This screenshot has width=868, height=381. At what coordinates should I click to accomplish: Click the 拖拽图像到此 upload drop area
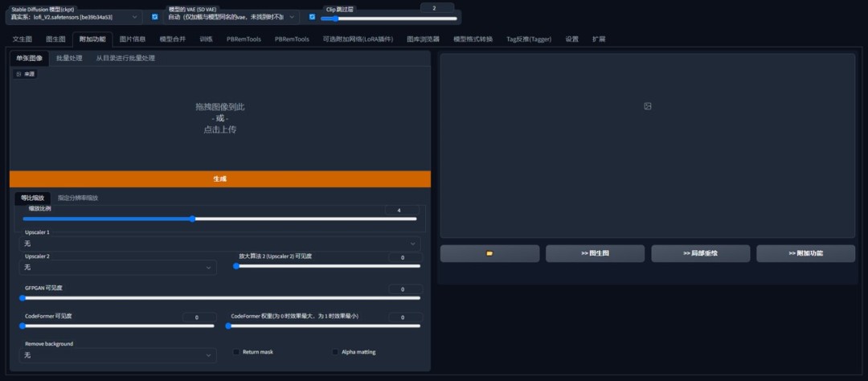click(x=219, y=118)
